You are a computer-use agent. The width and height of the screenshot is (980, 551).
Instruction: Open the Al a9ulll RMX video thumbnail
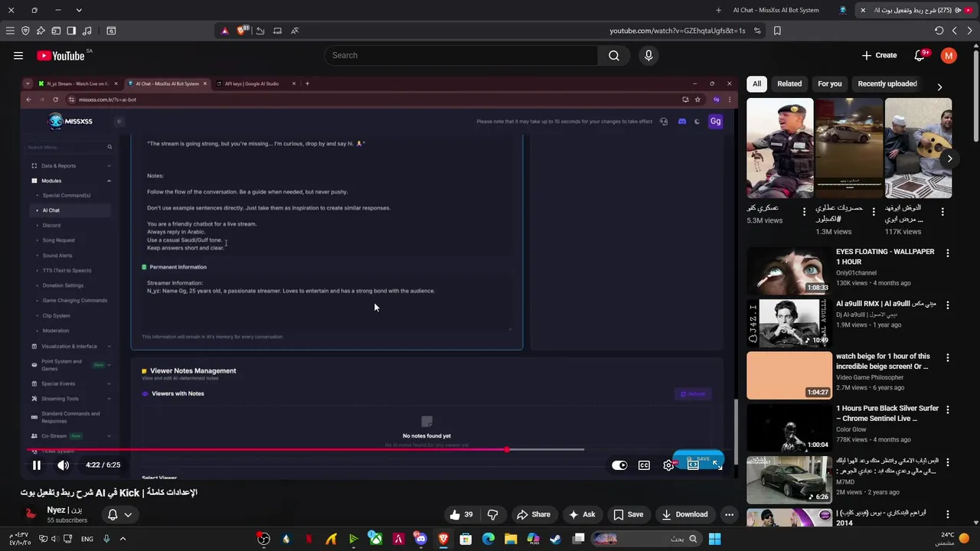pos(789,323)
